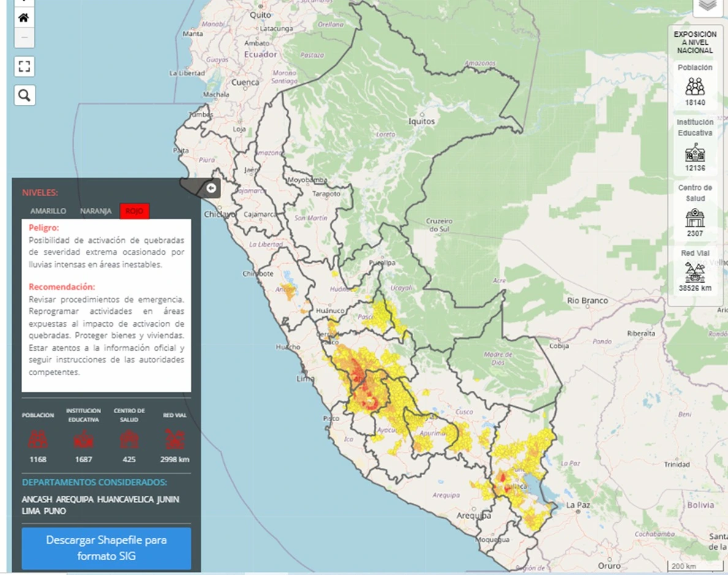The width and height of the screenshot is (728, 575).
Task: Switch to the AMARILLO alert level tab
Action: [48, 211]
